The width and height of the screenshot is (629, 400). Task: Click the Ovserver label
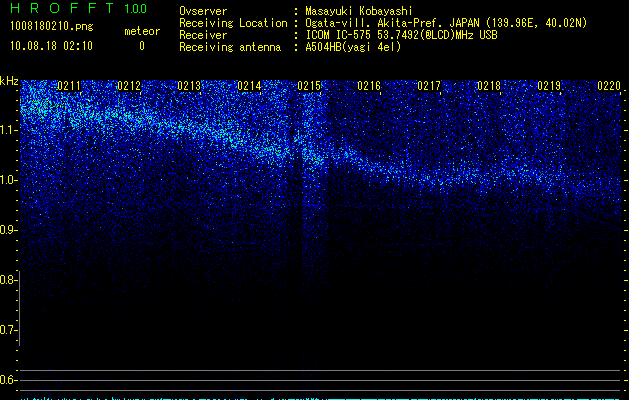(x=203, y=11)
